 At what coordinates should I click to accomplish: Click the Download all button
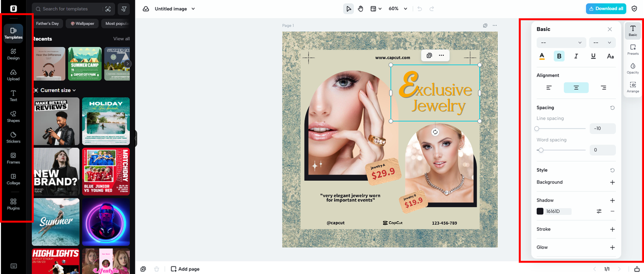pyautogui.click(x=606, y=9)
